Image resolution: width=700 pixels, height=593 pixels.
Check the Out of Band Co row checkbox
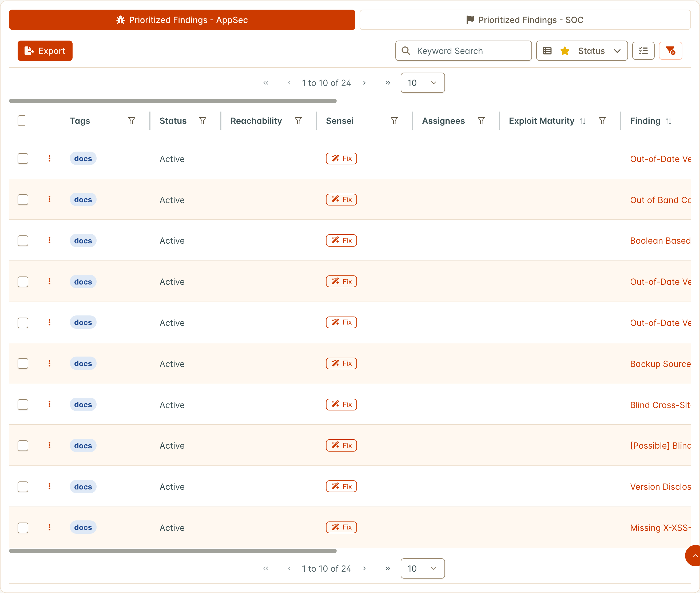click(x=23, y=200)
